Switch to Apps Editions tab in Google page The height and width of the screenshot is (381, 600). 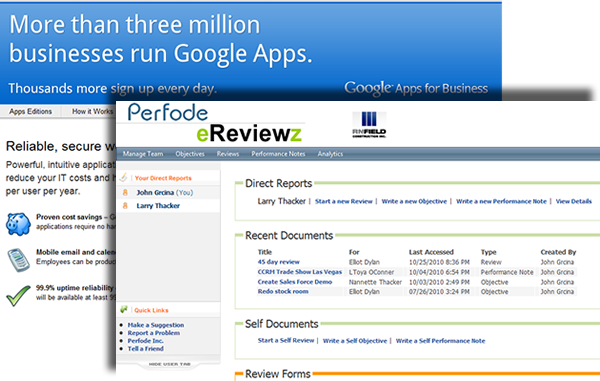click(x=31, y=111)
